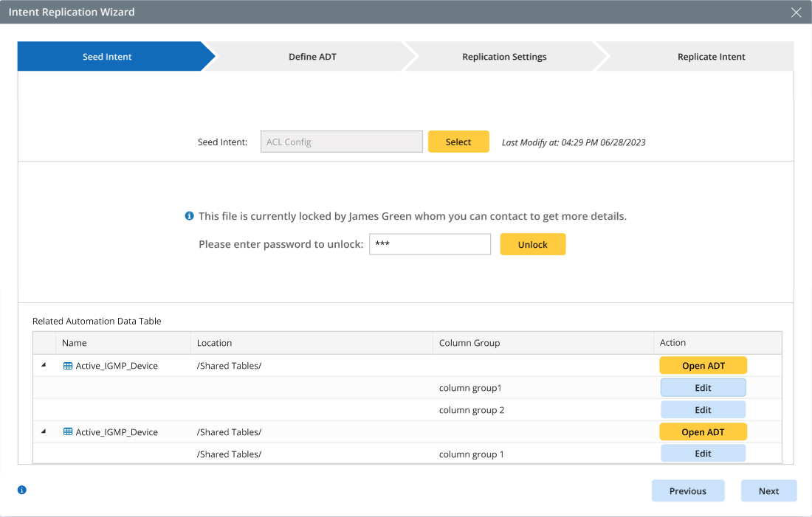Collapse the first Active_IGMP_Device row

click(44, 365)
